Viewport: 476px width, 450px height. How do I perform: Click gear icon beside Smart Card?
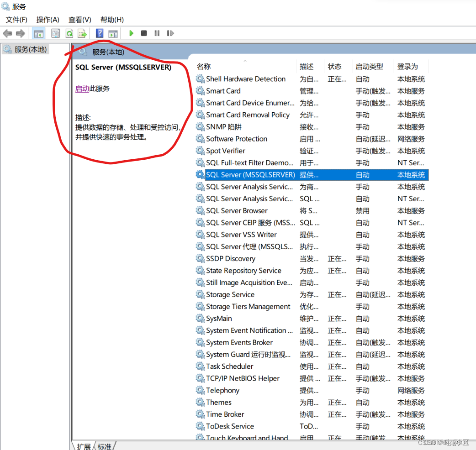pyautogui.click(x=200, y=91)
